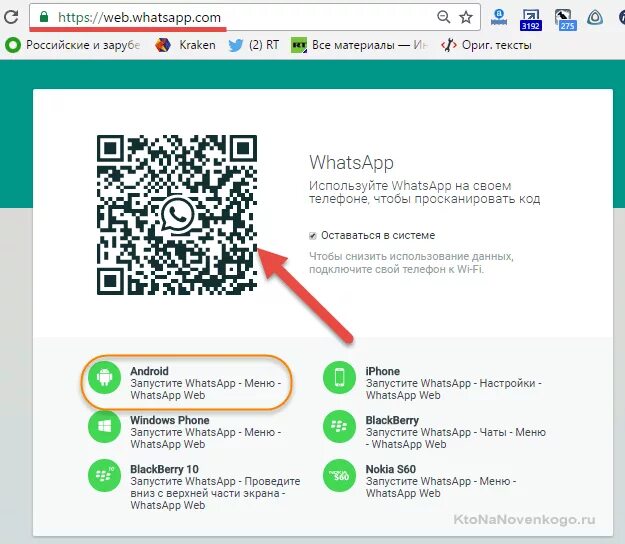
Task: Click the 'Чтобы снизить использование данных' hint text
Action: pyautogui.click(x=411, y=263)
